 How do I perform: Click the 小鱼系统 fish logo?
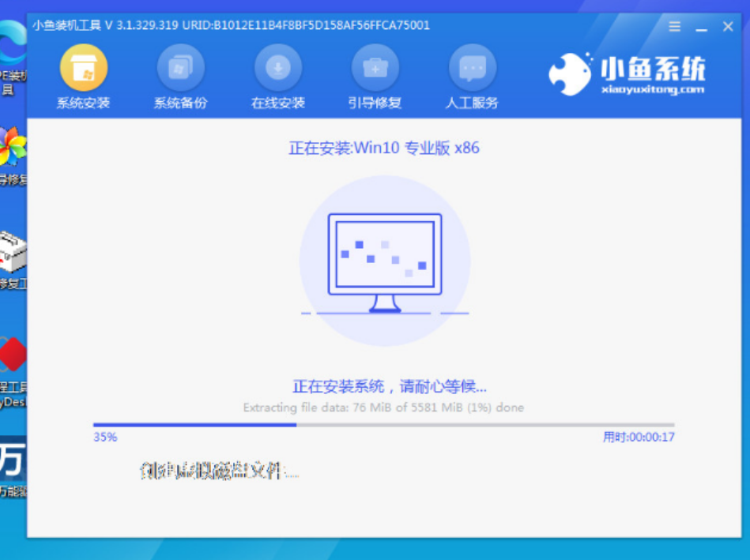click(x=570, y=73)
